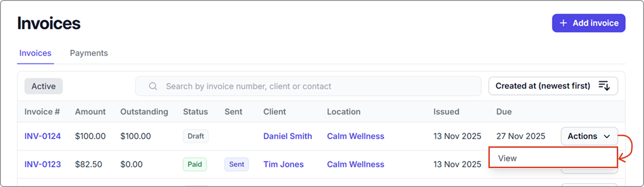Click the magnifier search icon
Screen dimensions: 644x187
(x=153, y=86)
